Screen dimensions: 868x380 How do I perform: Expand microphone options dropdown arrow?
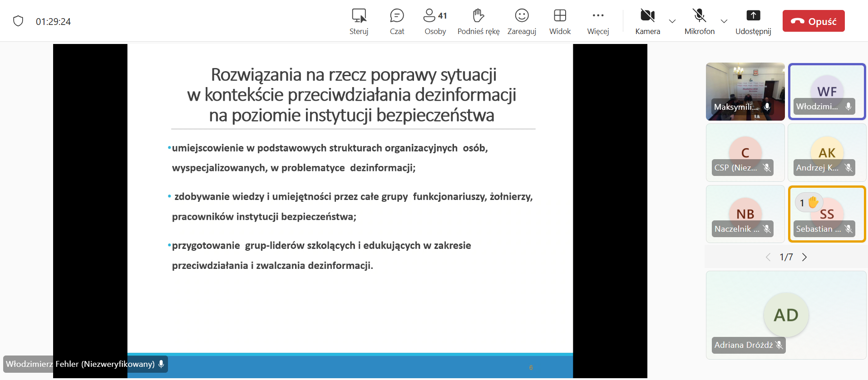[x=724, y=21]
